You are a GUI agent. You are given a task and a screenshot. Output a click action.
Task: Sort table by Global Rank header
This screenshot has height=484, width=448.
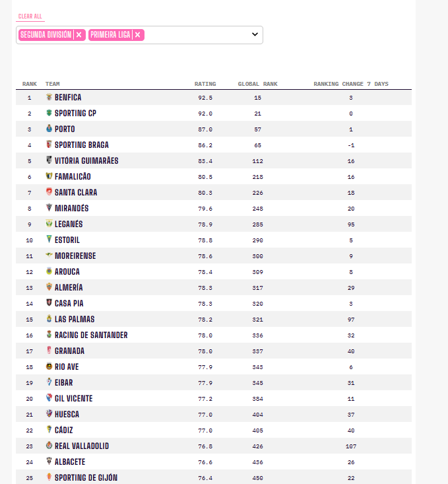[x=257, y=84]
